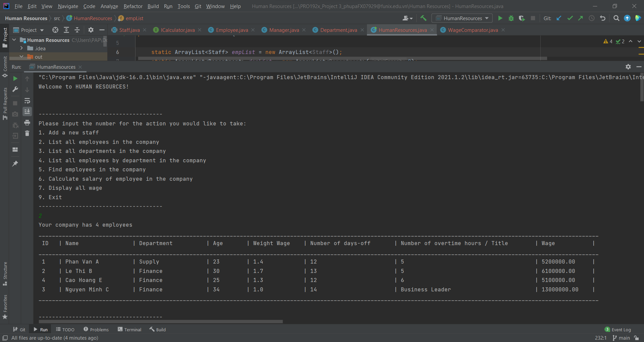Screen dimensions: 644x342
Task: Toggle scroll to end of console
Action: pyautogui.click(x=27, y=111)
